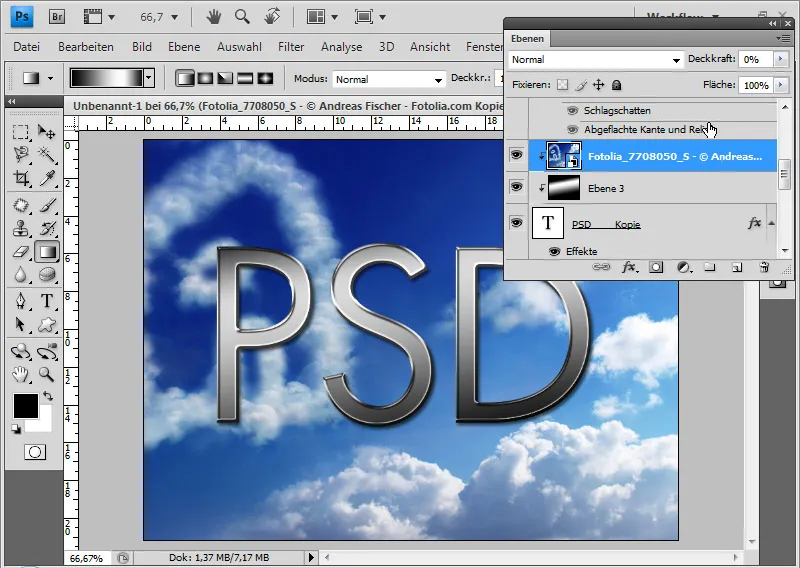Select the Spot Healing Brush tool
The height and width of the screenshot is (568, 800).
tap(20, 206)
